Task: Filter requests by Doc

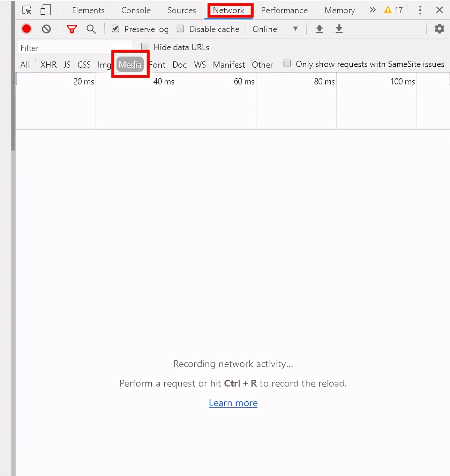Action: click(x=180, y=65)
